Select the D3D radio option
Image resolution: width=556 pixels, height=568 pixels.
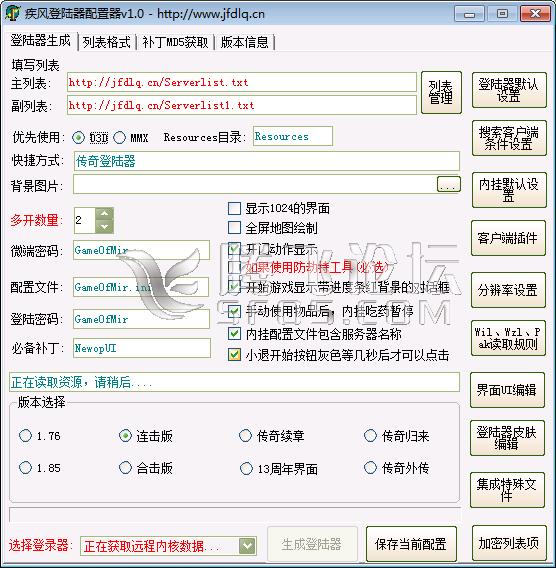pos(78,138)
